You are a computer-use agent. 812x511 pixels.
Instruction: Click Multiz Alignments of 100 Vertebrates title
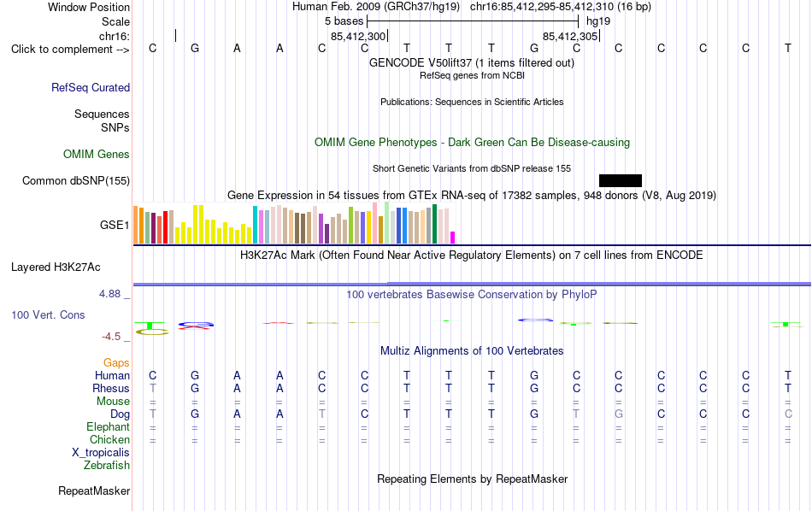[x=472, y=351]
